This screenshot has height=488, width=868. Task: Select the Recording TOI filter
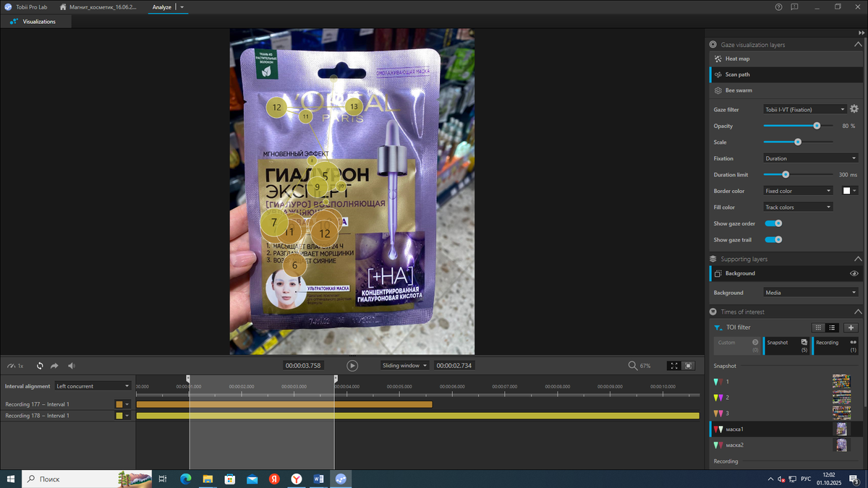(x=835, y=346)
